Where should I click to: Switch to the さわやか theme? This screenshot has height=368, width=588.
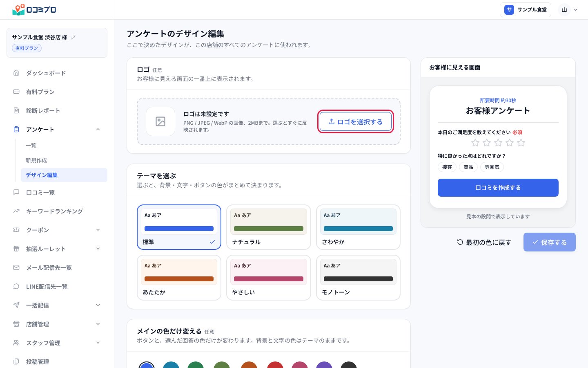click(358, 227)
